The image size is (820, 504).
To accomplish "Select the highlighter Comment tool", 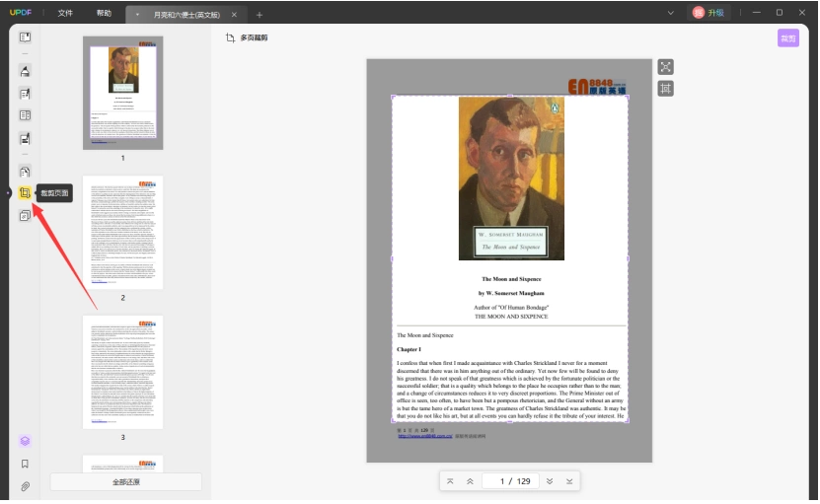I will (25, 71).
